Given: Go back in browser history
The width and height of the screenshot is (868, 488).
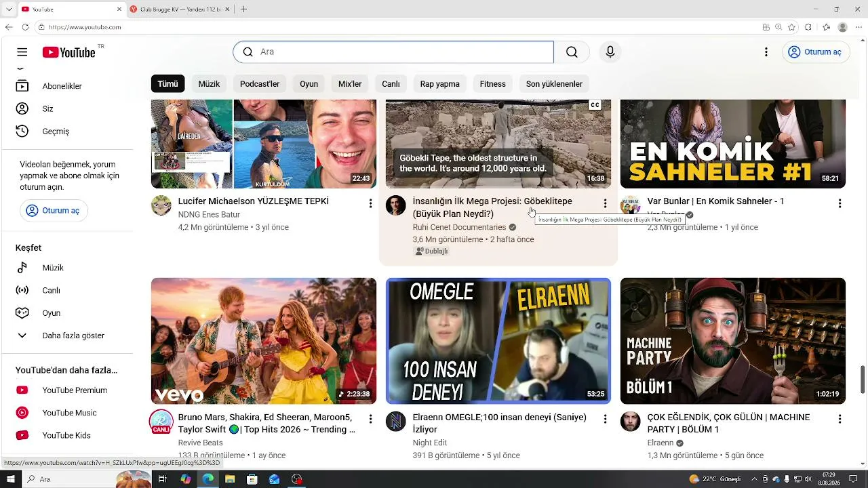Looking at the screenshot, I should pyautogui.click(x=9, y=27).
